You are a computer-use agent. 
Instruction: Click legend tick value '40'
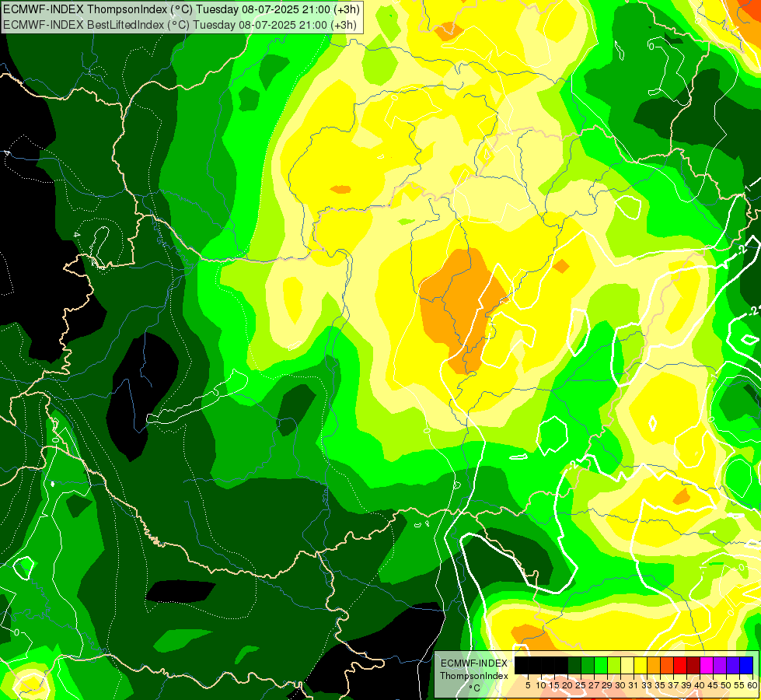[x=700, y=685]
